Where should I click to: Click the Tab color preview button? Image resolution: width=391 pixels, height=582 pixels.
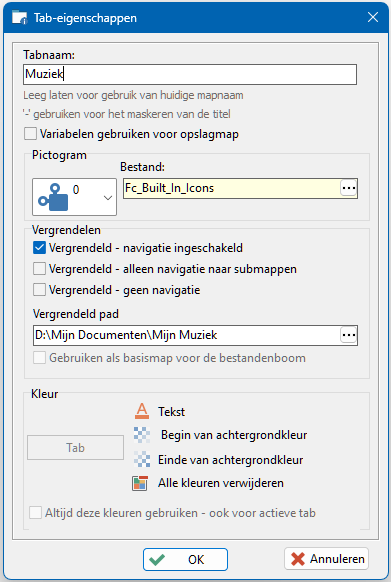pyautogui.click(x=75, y=448)
